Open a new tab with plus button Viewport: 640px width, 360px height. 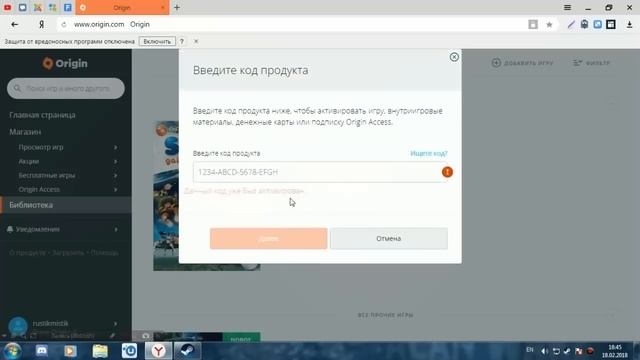[x=177, y=7]
